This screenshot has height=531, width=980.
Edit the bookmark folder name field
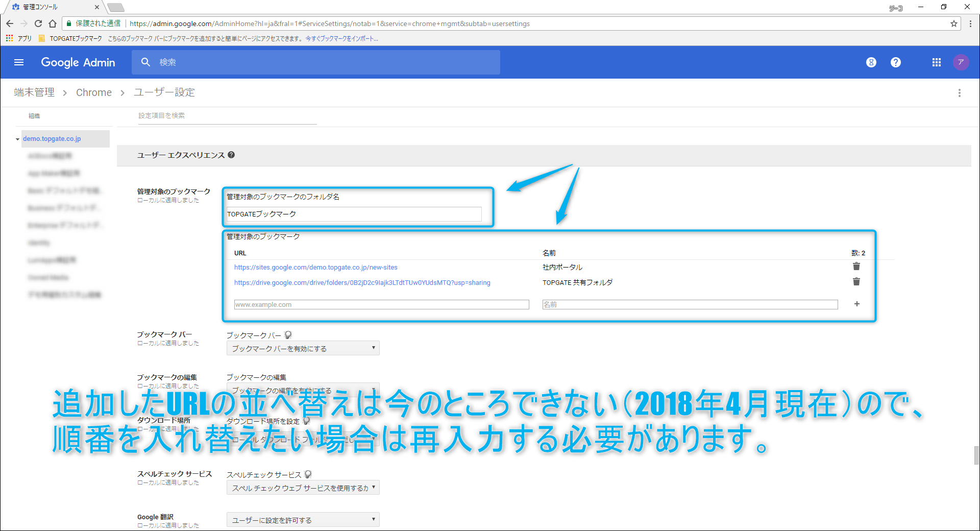354,214
